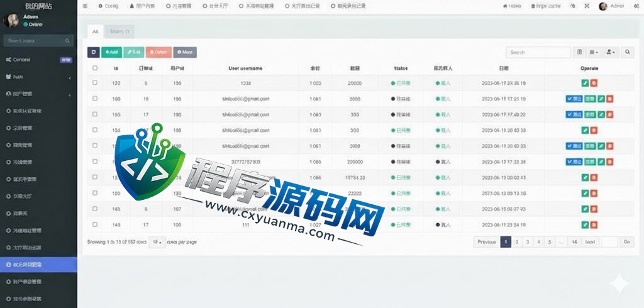Focus the table Search input field
644x308 pixels.
538,52
